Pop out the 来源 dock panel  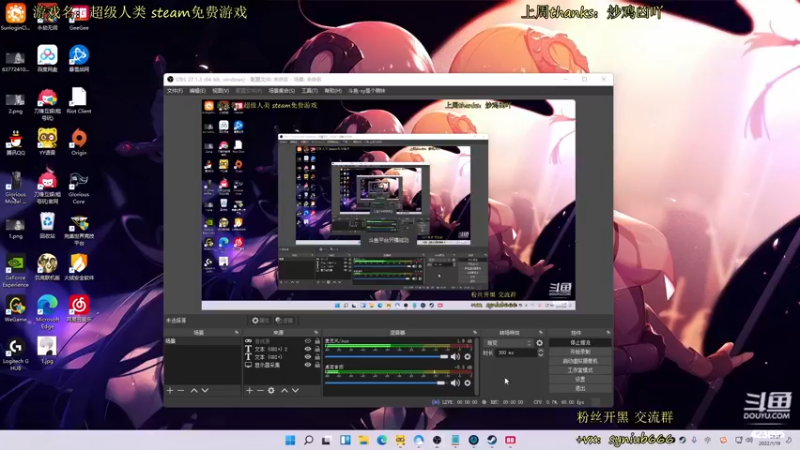click(316, 333)
